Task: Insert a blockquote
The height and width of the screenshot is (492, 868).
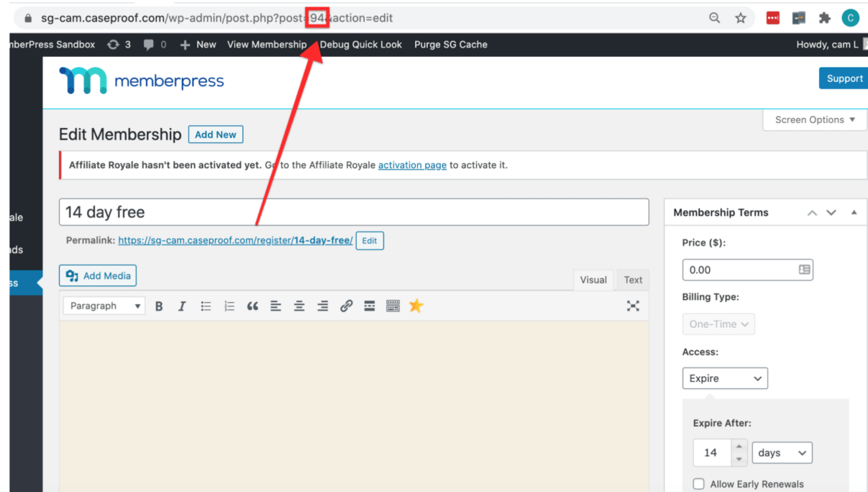Action: (x=252, y=306)
